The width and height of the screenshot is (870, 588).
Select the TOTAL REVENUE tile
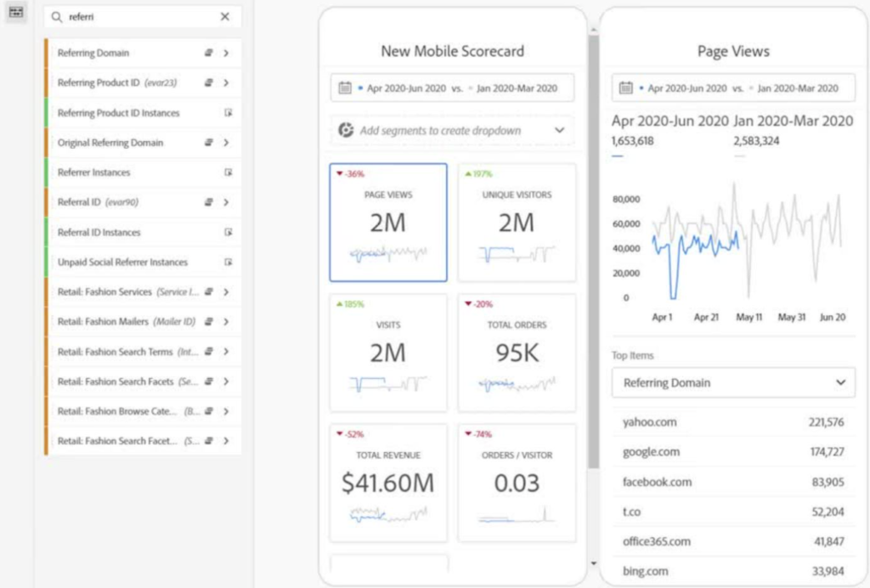click(x=388, y=483)
